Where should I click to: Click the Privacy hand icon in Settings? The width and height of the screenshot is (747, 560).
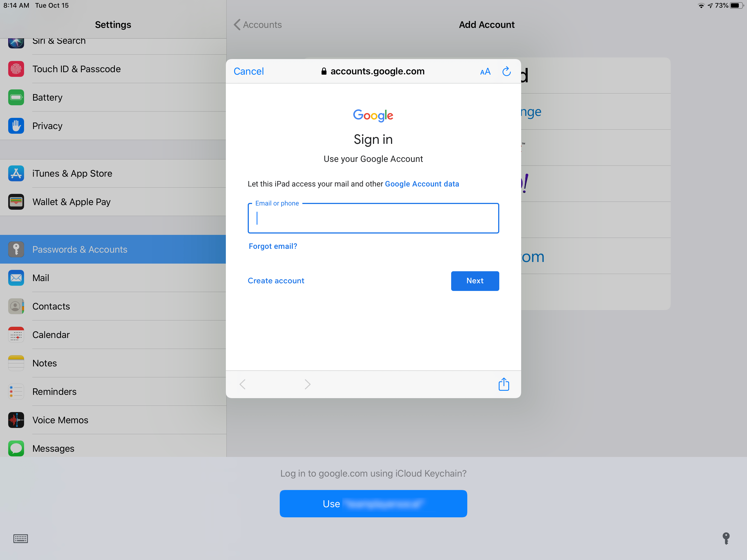15,125
